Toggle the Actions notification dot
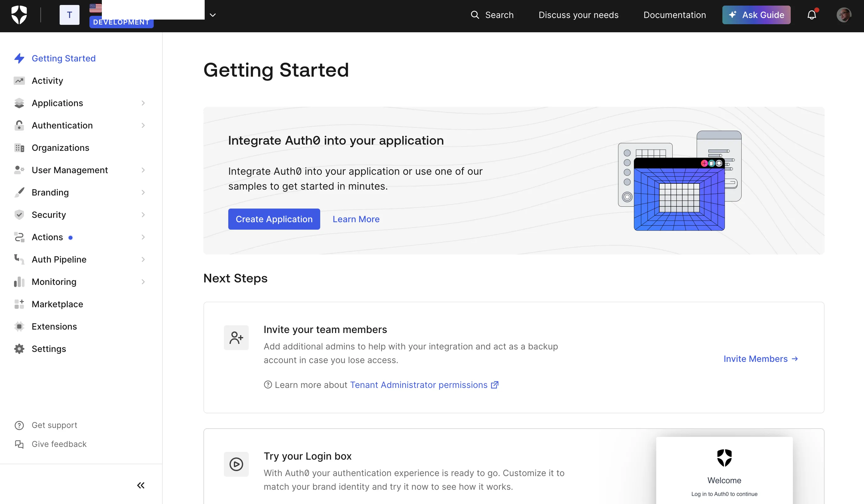The height and width of the screenshot is (504, 864). tap(71, 238)
